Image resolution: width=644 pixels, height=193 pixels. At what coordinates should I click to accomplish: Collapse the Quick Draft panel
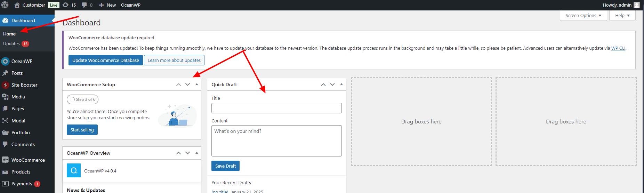[x=341, y=84]
